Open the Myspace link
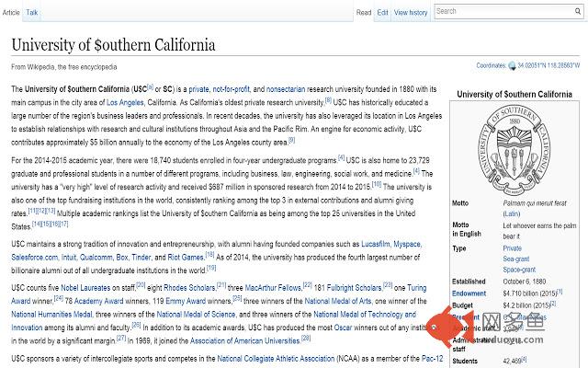Screen dimensions: 588x368 pyautogui.click(x=407, y=244)
